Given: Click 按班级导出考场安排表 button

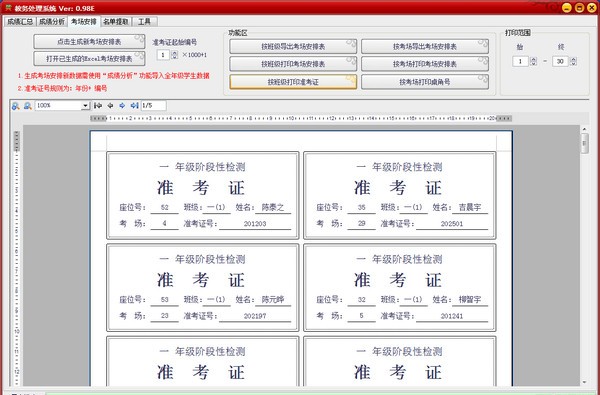Looking at the screenshot, I should (x=293, y=47).
